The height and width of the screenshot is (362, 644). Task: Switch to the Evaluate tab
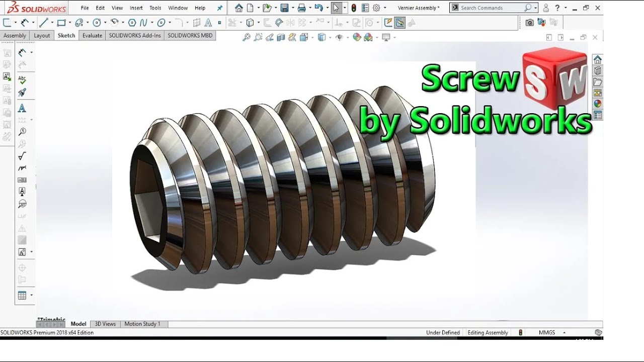tap(92, 36)
